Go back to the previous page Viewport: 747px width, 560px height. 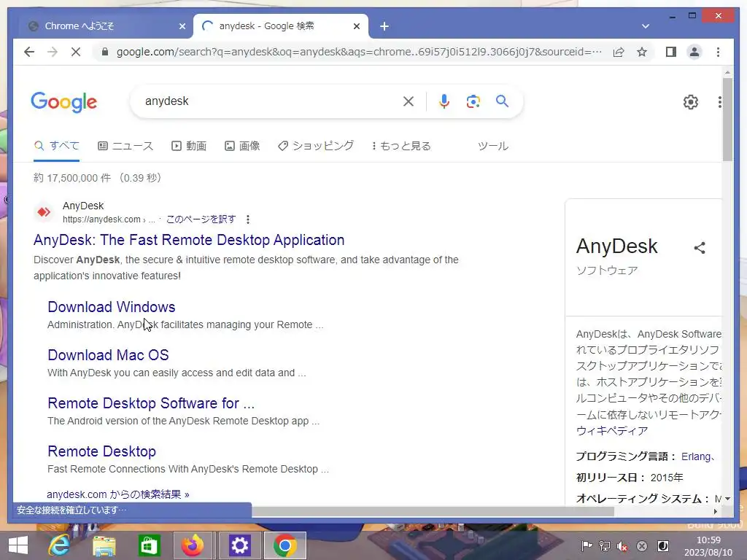pos(29,52)
